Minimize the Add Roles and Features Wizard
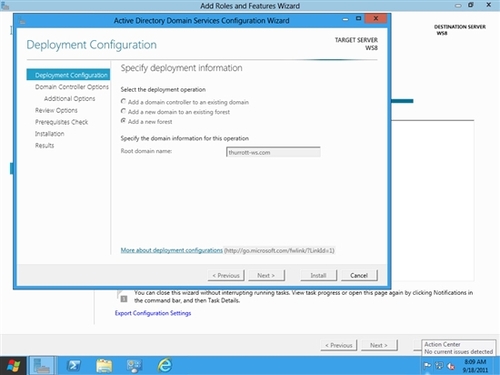 click(x=458, y=5)
